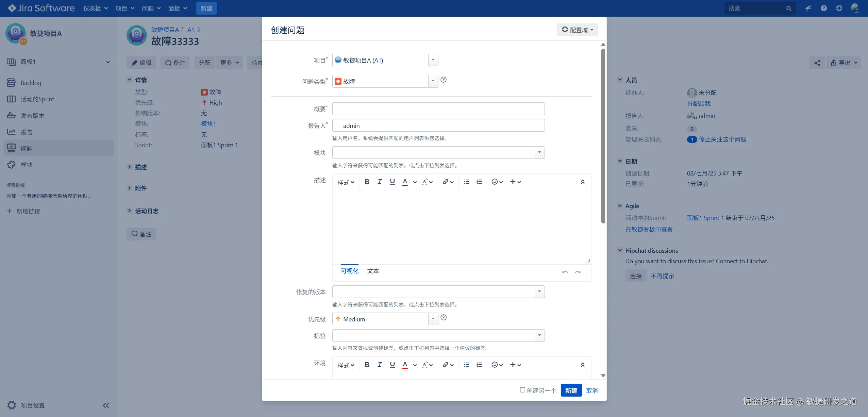
Task: Click the 概要 input field
Action: pyautogui.click(x=438, y=109)
